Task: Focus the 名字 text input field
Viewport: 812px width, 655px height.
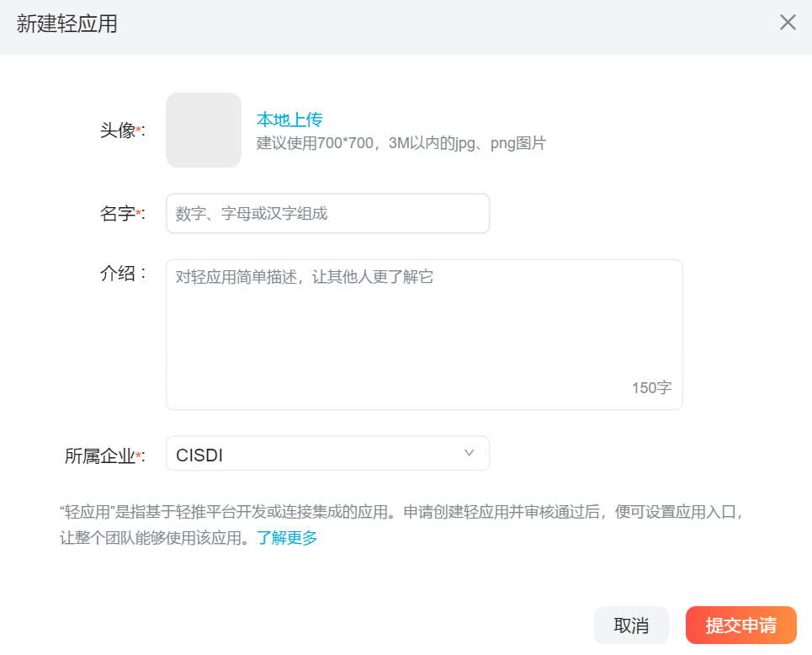Action: tap(328, 214)
